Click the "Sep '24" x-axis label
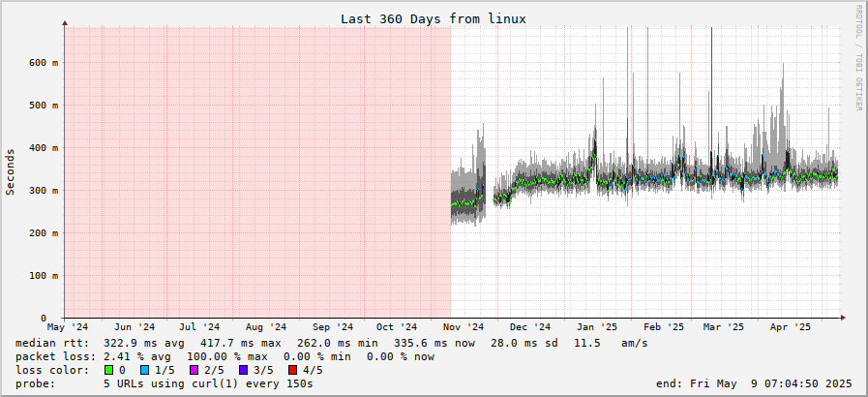The image size is (868, 397). coord(333,327)
